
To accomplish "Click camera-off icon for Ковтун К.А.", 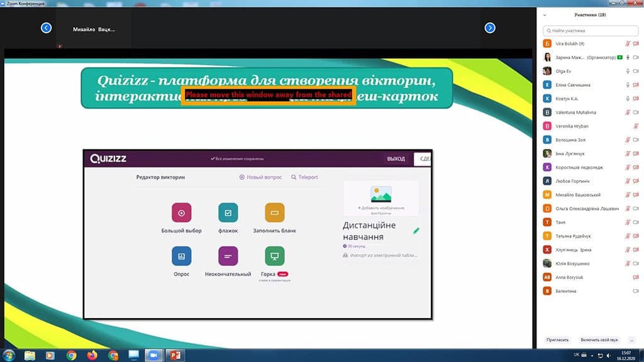I will tap(636, 99).
